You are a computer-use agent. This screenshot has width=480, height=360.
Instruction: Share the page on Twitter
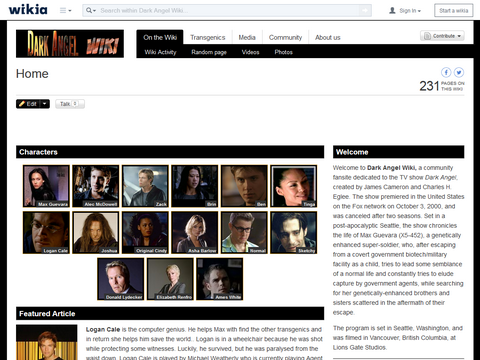click(459, 72)
